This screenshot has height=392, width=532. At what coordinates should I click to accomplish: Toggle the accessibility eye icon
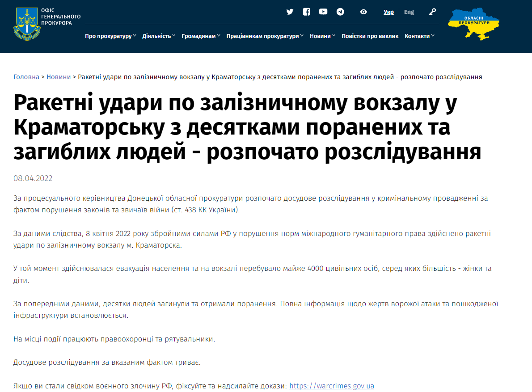tap(363, 12)
